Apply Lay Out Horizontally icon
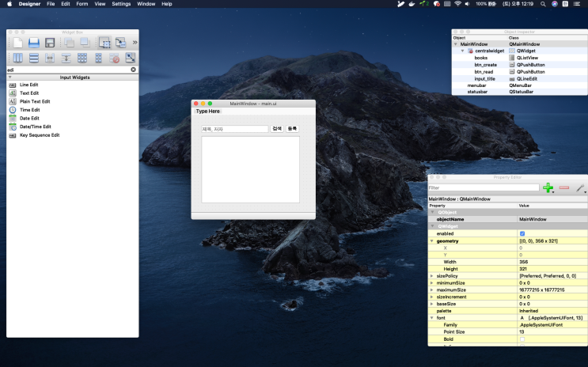Image resolution: width=588 pixels, height=367 pixels. [x=17, y=58]
